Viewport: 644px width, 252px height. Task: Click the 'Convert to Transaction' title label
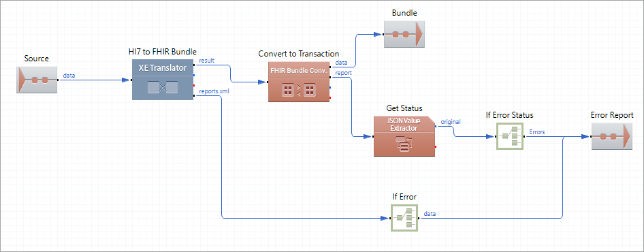pos(299,54)
